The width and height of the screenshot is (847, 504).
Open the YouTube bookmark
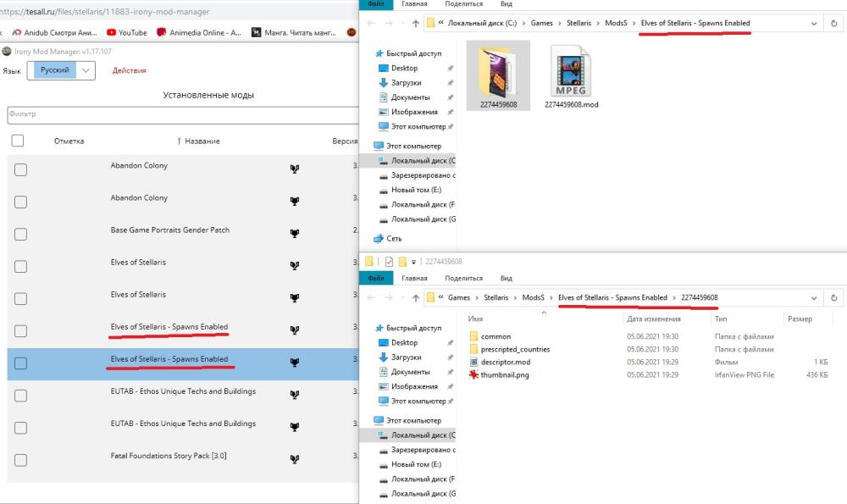[x=127, y=32]
